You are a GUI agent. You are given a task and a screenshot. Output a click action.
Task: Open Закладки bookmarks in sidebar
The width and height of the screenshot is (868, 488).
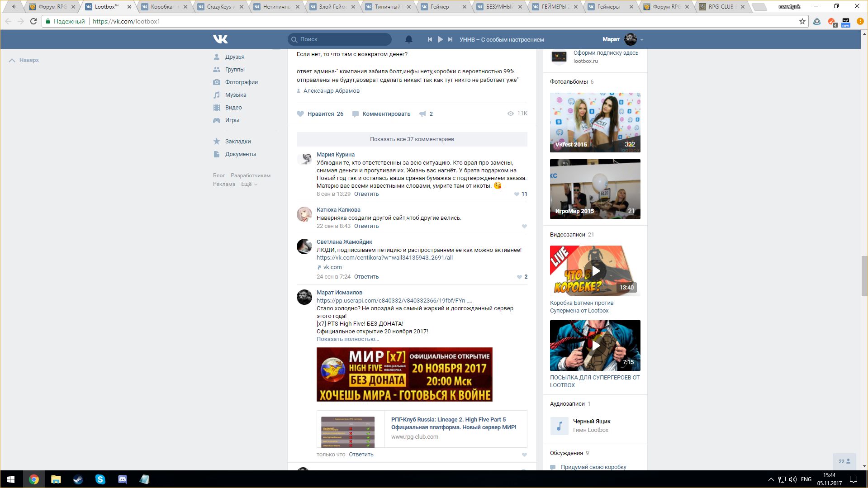click(237, 142)
